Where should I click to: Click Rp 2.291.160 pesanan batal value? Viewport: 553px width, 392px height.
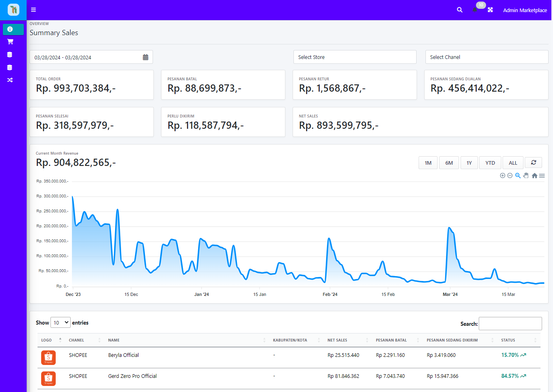point(390,355)
